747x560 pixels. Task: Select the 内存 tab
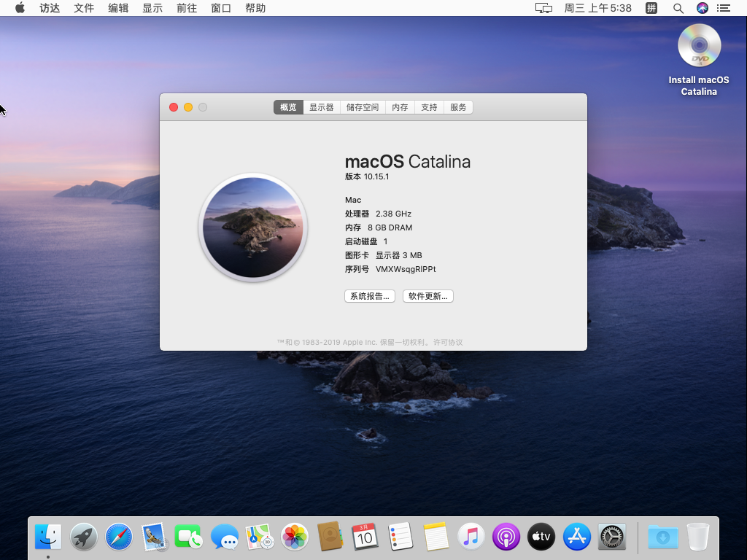pos(400,107)
